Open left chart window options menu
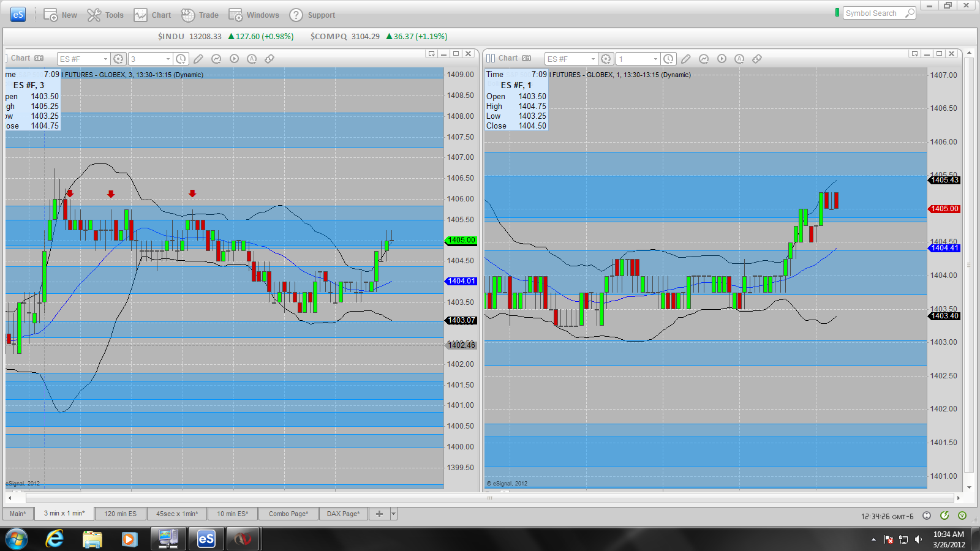 pos(431,54)
